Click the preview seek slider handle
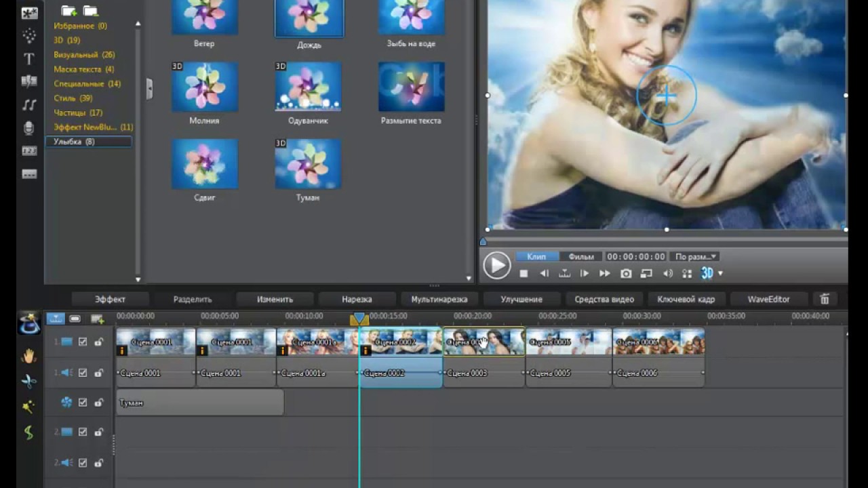Screen dimensions: 868x488 click(x=483, y=241)
